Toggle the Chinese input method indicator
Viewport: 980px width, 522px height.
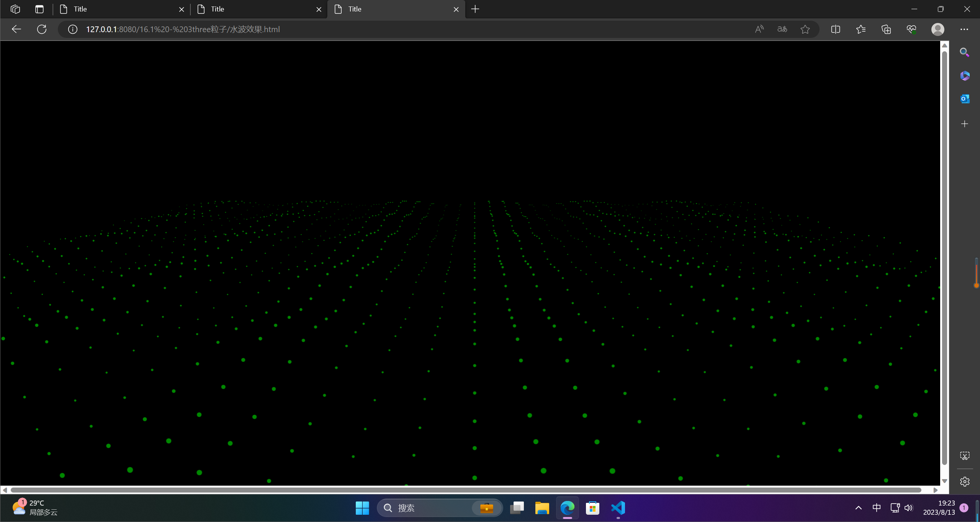(877, 508)
